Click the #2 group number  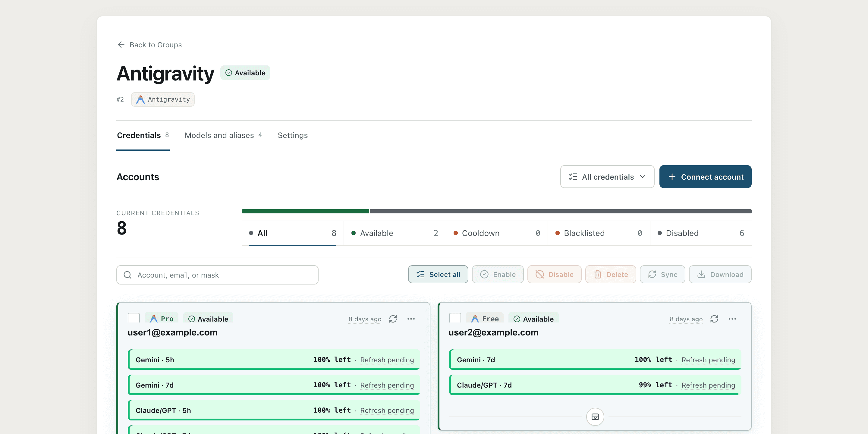point(120,99)
